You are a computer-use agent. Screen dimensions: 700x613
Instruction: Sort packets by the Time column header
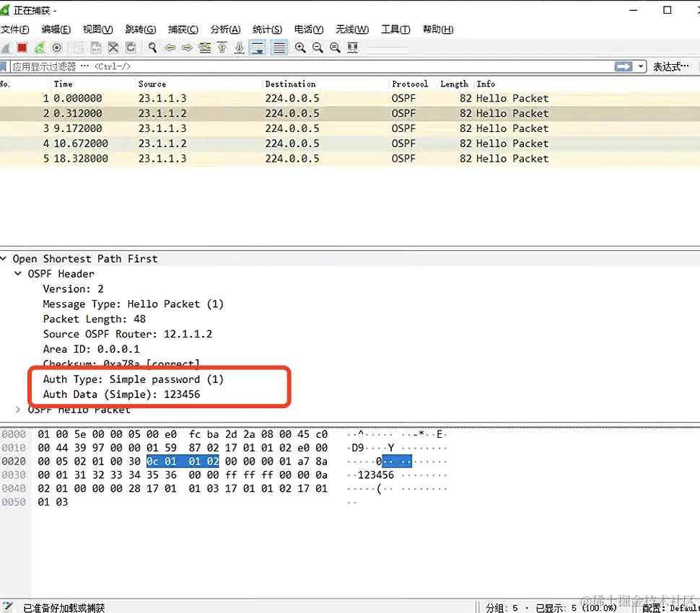[x=92, y=84]
